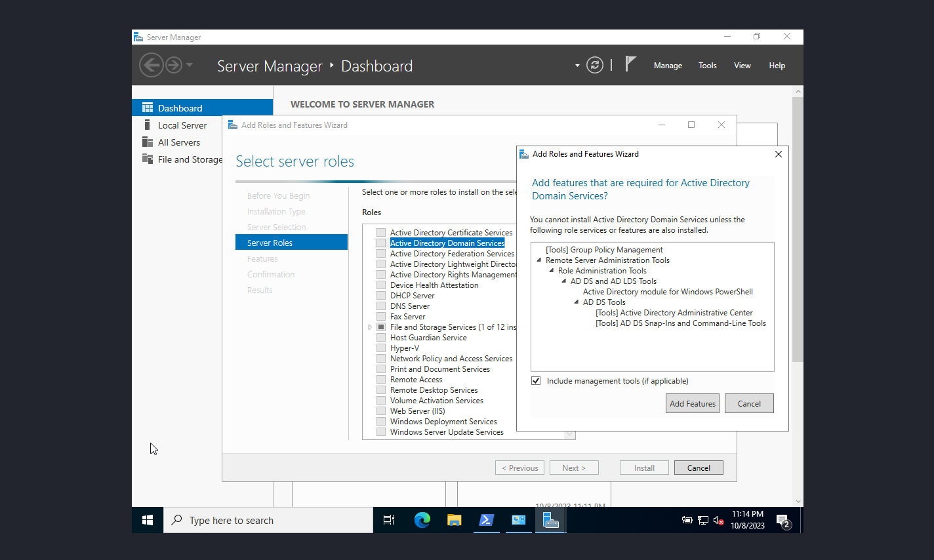
Task: Select Fax Server role text
Action: [x=407, y=317]
